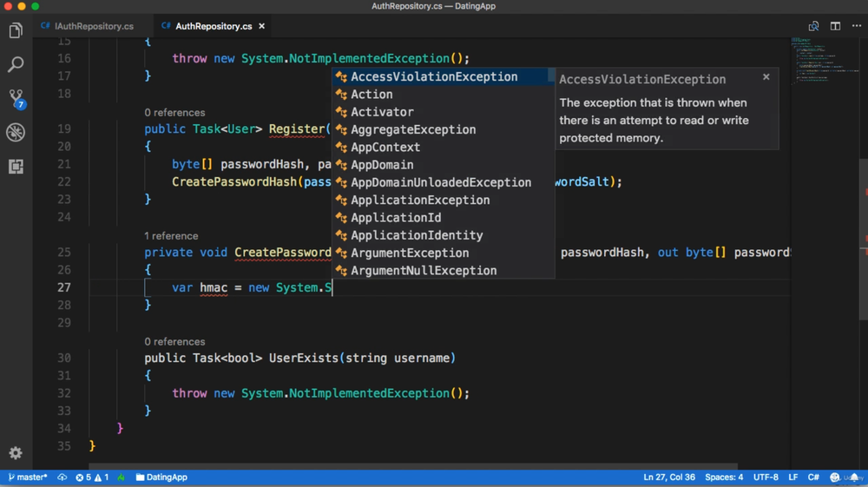
Task: Click the 0 references lens above Register
Action: [175, 112]
